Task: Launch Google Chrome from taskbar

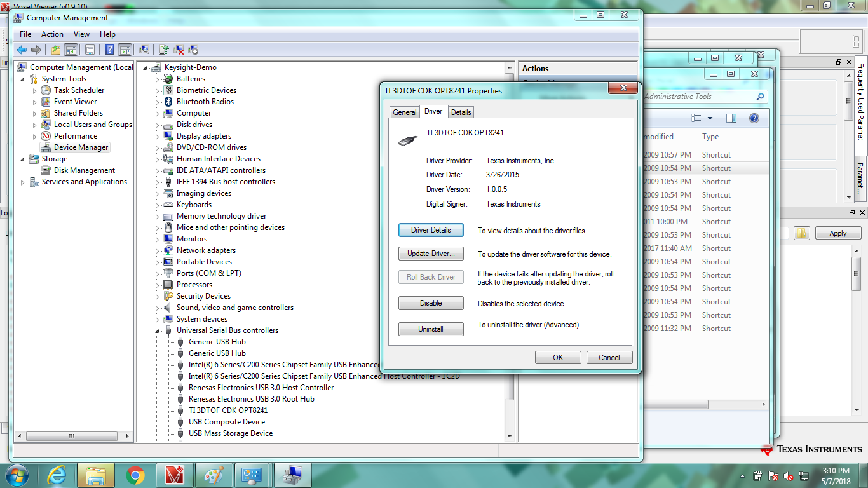Action: coord(135,475)
